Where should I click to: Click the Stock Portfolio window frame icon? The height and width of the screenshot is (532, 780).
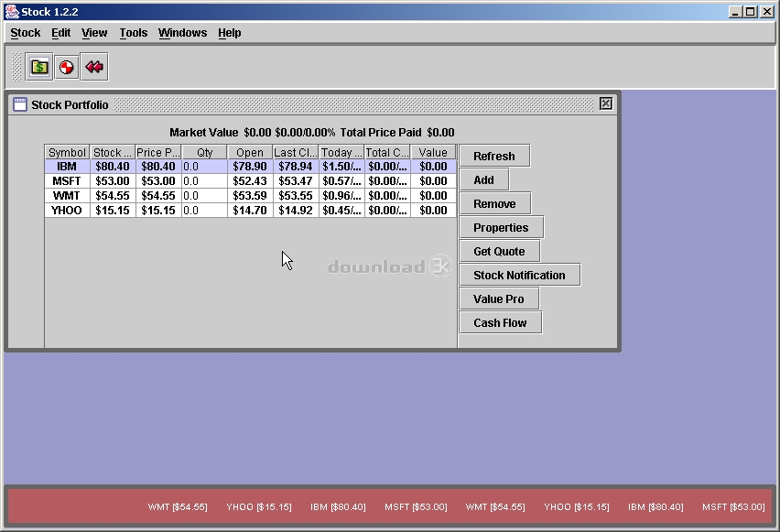(x=19, y=104)
